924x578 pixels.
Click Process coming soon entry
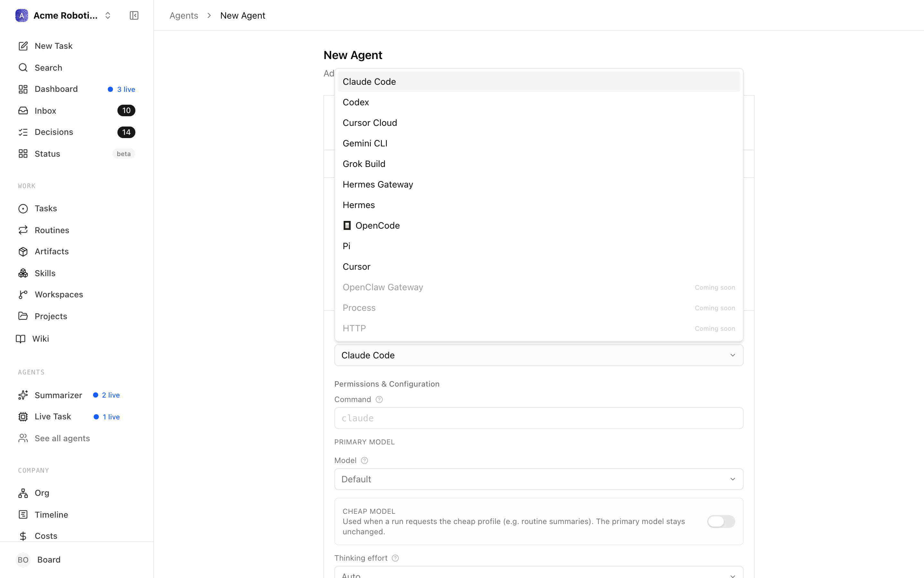point(539,308)
